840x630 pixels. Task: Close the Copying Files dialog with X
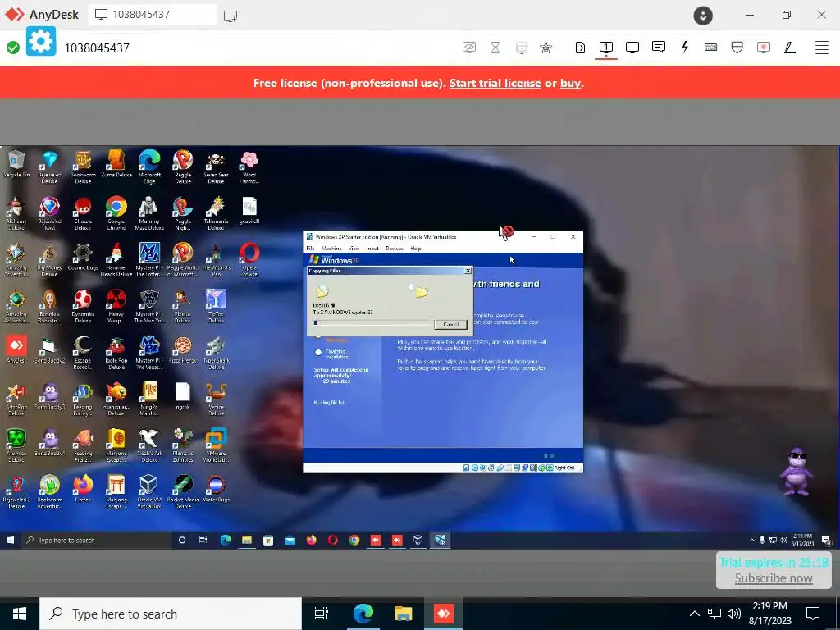tap(468, 271)
